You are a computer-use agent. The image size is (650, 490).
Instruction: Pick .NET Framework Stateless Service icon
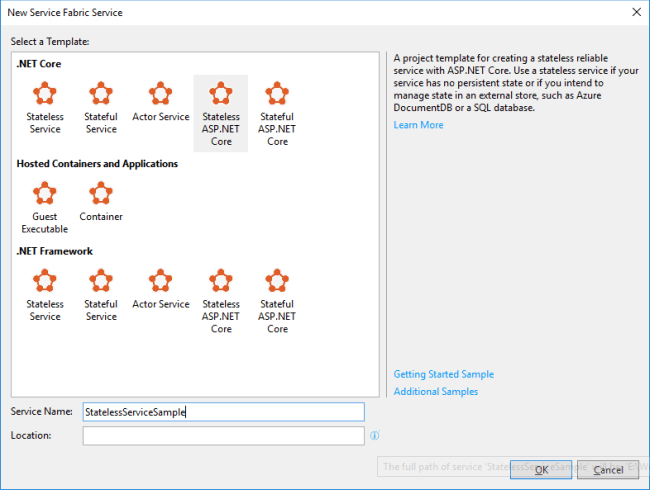(x=45, y=281)
